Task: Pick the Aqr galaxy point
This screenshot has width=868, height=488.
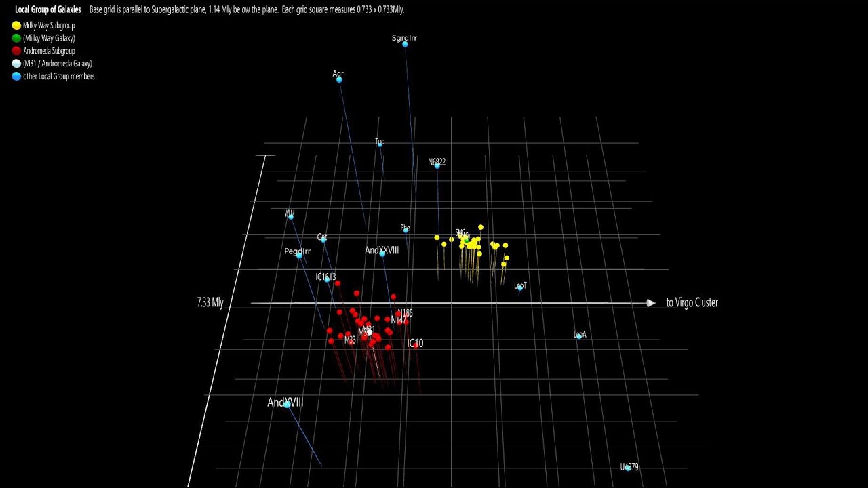Action: pos(339,80)
